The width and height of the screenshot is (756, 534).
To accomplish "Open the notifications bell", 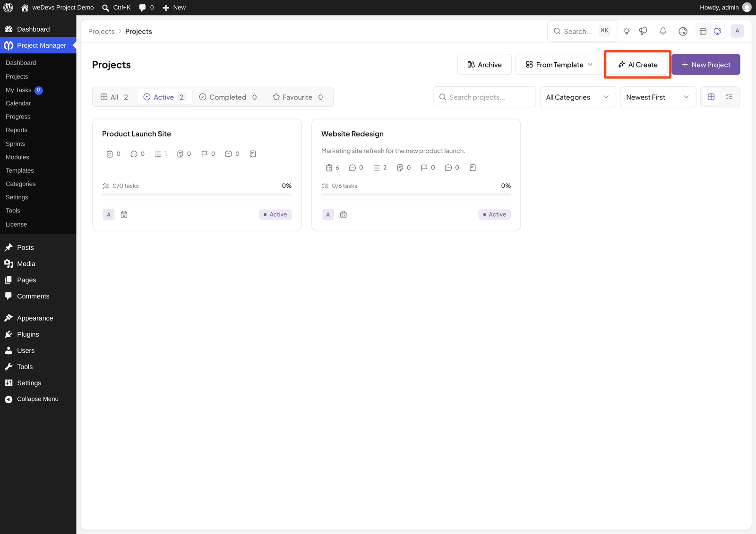I will 663,31.
